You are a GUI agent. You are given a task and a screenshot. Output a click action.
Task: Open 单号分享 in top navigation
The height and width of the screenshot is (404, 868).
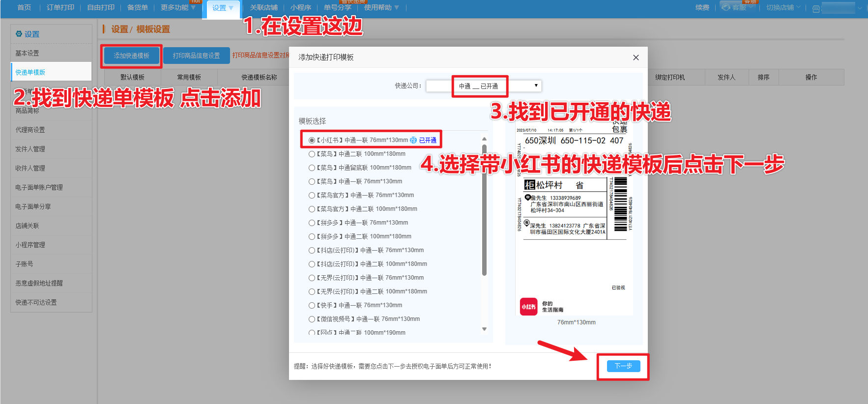click(x=338, y=7)
